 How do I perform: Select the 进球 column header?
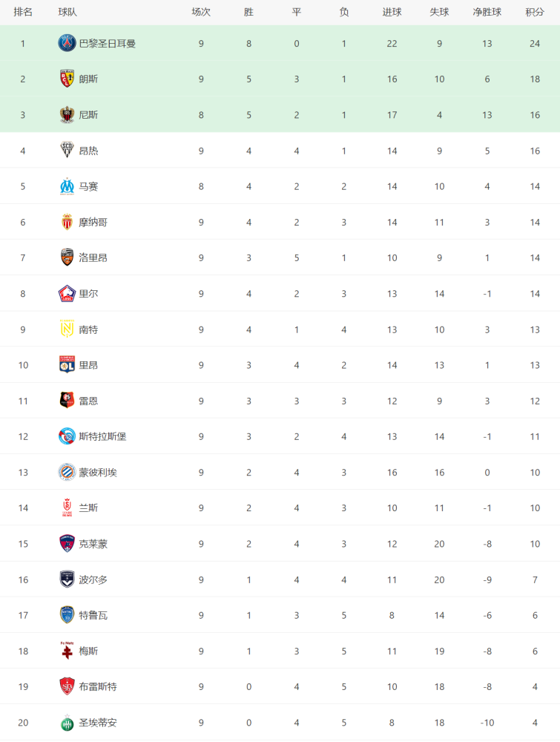tap(392, 13)
